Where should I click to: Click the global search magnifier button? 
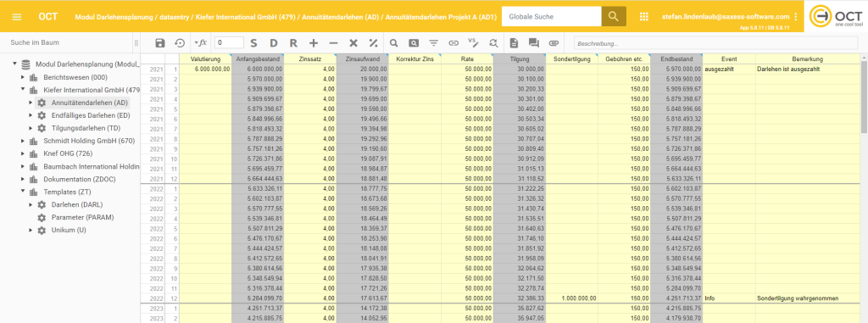614,17
